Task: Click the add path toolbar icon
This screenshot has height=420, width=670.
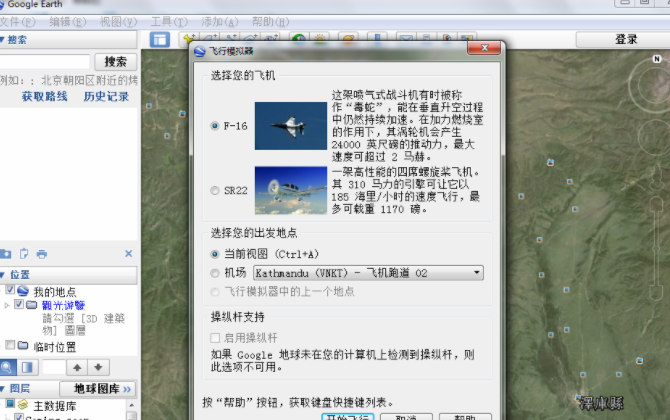Action: 231,38
